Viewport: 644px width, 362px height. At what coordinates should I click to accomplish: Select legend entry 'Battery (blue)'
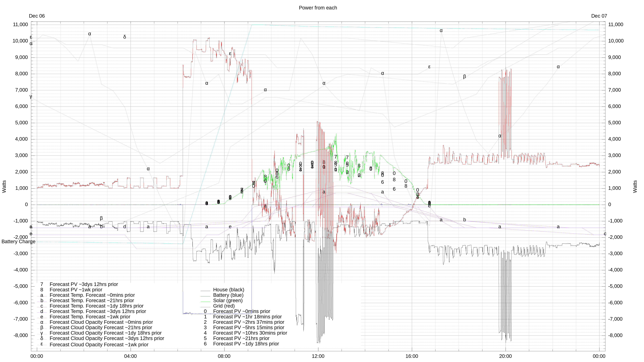click(228, 295)
